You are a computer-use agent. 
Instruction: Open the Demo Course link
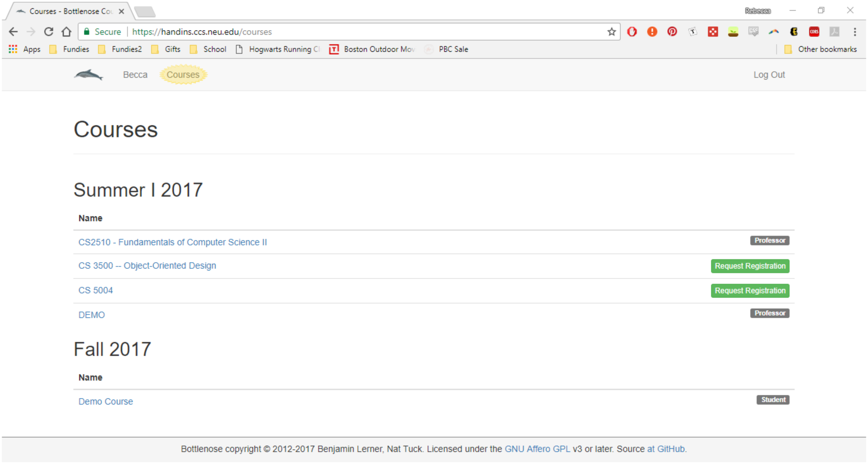(x=105, y=401)
